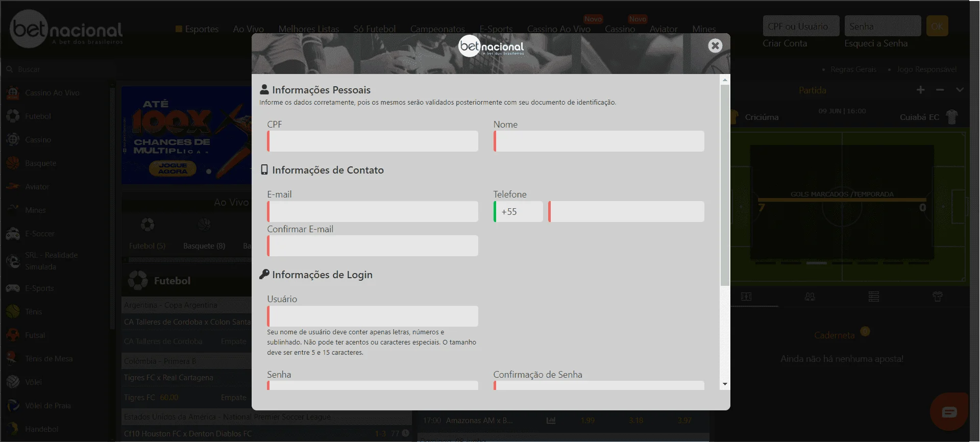Screen dimensions: 980x442
Task: Click the +55 country code field
Action: tap(518, 211)
